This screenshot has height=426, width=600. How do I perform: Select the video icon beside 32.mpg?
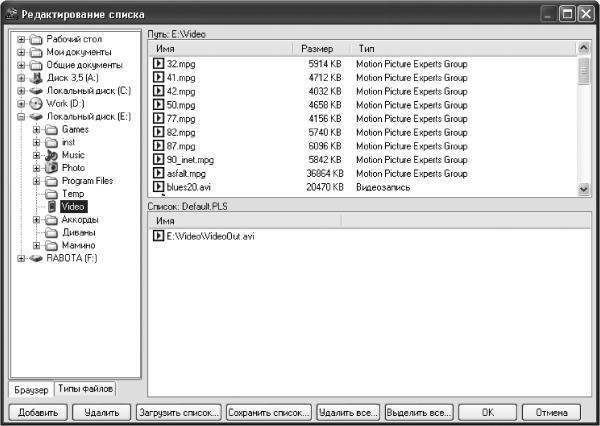(158, 64)
